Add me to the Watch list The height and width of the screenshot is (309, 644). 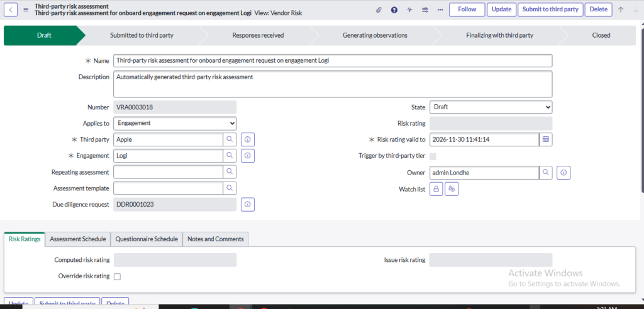pyautogui.click(x=452, y=188)
